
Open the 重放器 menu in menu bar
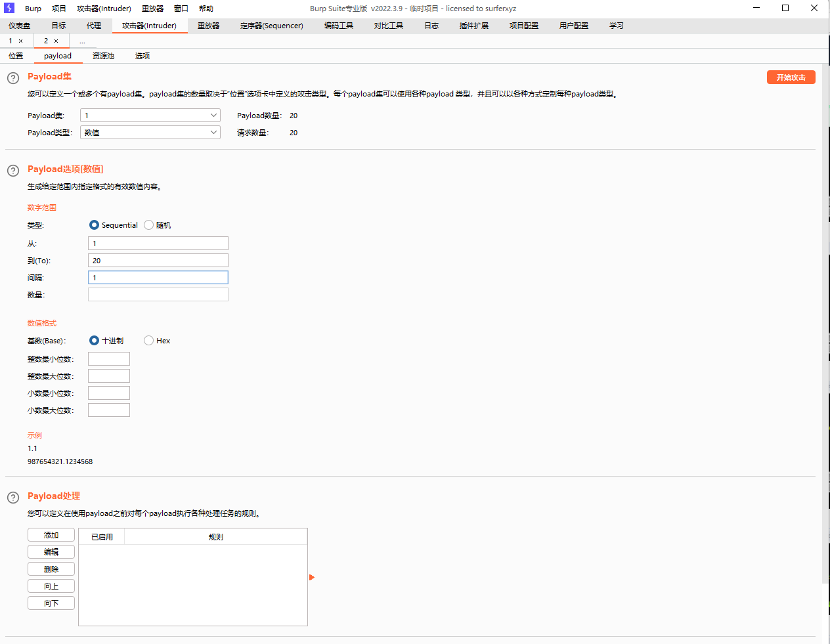[152, 9]
